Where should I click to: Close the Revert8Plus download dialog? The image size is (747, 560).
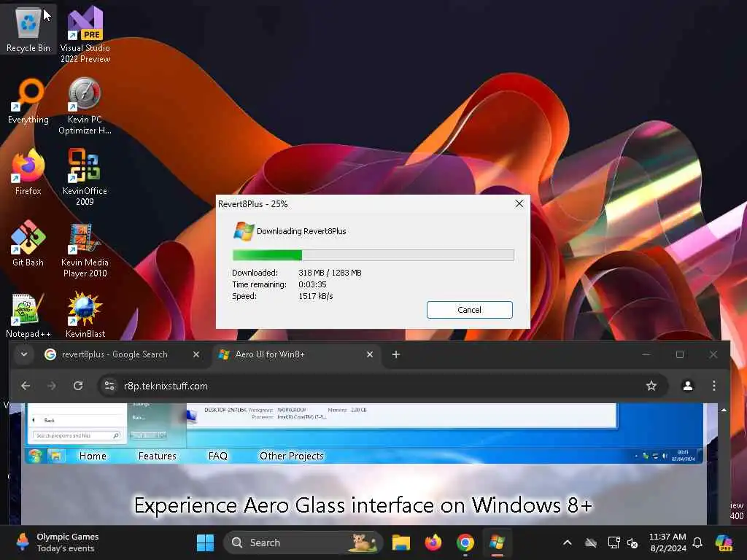(519, 204)
